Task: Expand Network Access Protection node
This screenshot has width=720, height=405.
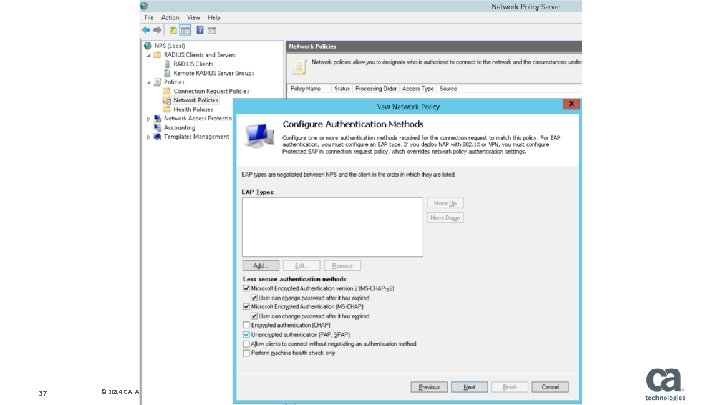Action: (148, 119)
